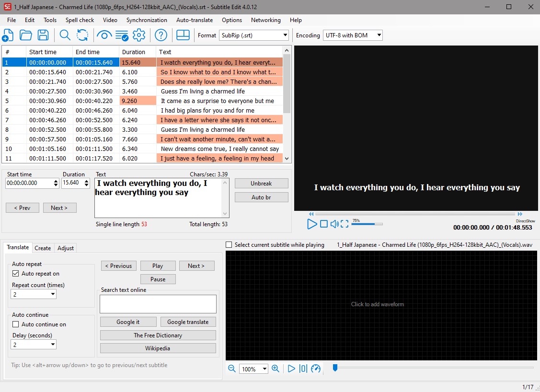Click the Subtitle Edit application logo
The image size is (540, 392).
pyautogui.click(x=7, y=7)
